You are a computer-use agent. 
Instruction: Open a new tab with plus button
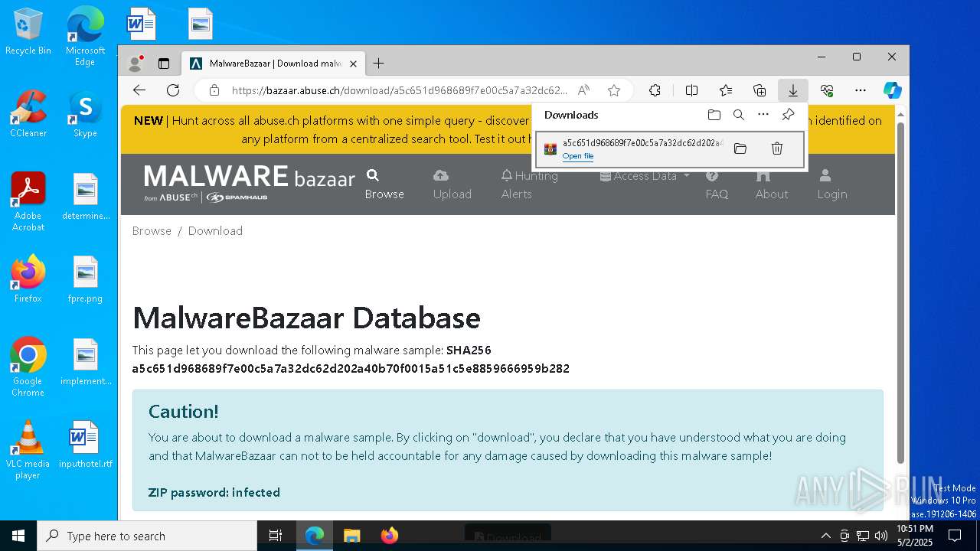[x=378, y=64]
